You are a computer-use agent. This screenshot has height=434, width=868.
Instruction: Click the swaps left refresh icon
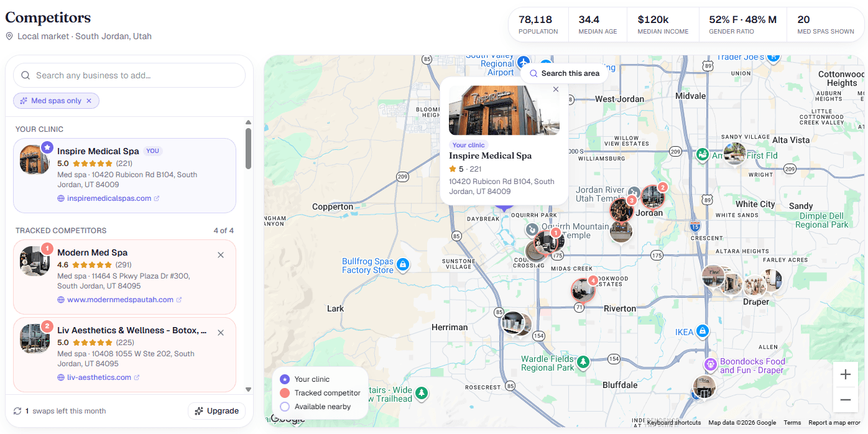click(17, 411)
